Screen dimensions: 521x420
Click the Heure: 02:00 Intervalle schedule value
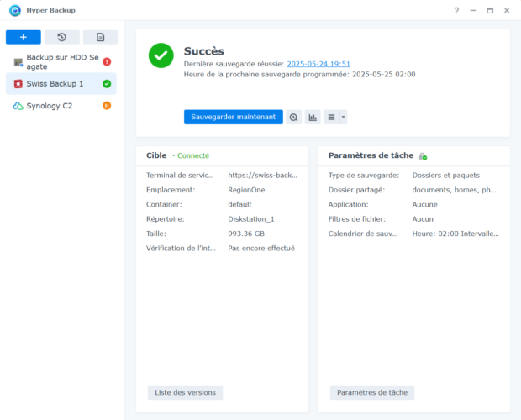point(455,234)
